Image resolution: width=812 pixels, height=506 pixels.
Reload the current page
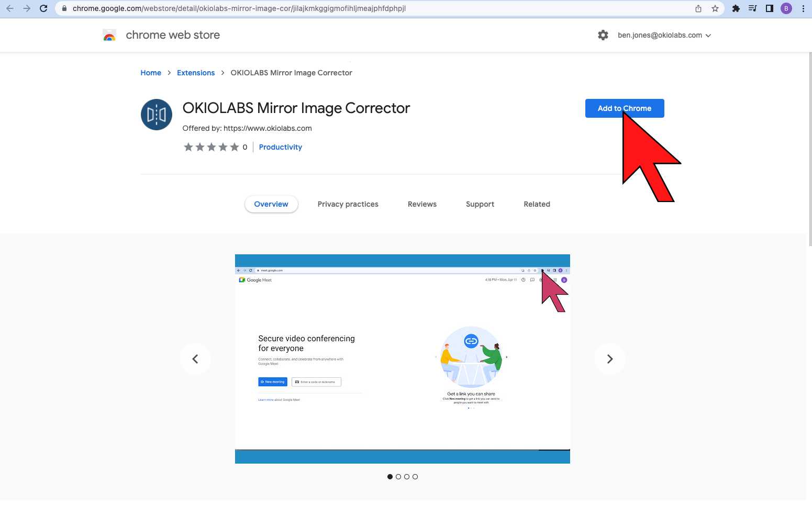(x=43, y=8)
